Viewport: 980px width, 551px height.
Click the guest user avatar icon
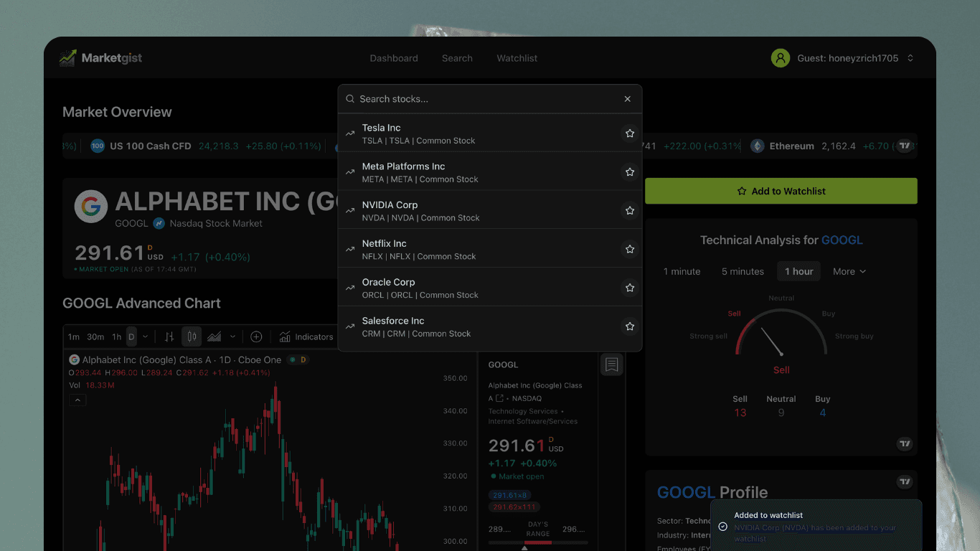click(x=780, y=58)
